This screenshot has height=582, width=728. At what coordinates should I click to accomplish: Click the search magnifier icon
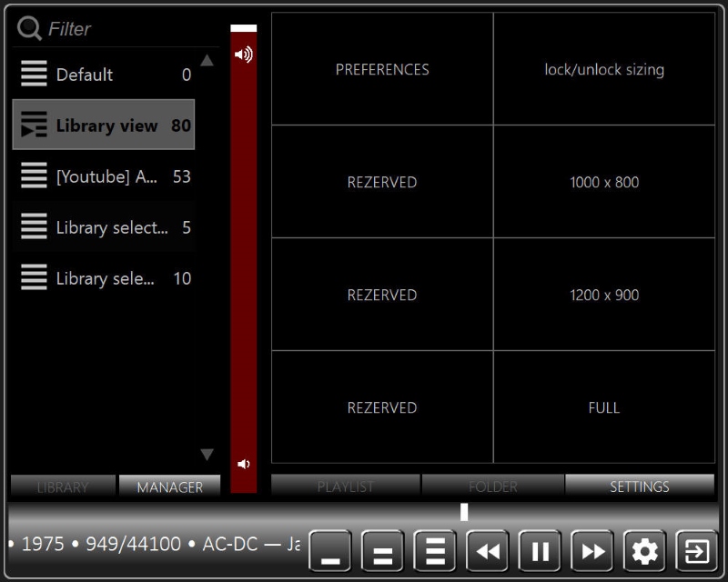pyautogui.click(x=29, y=28)
